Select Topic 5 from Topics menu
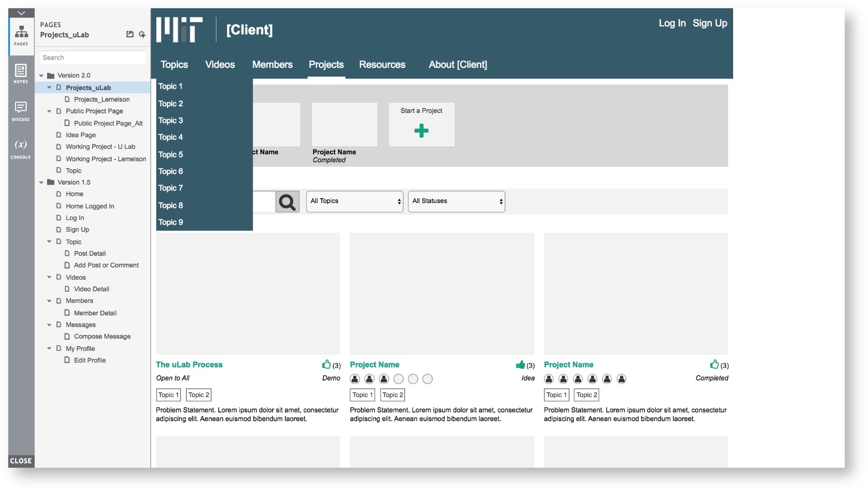Image resolution: width=868 pixels, height=491 pixels. tap(171, 155)
